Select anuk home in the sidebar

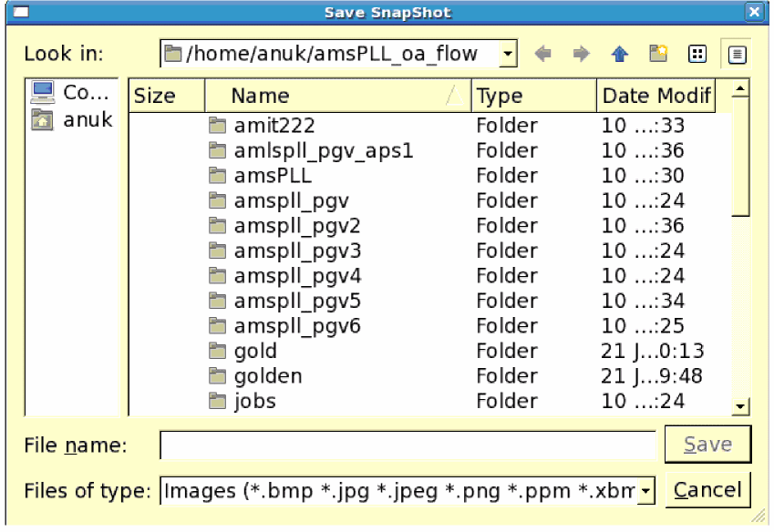72,119
